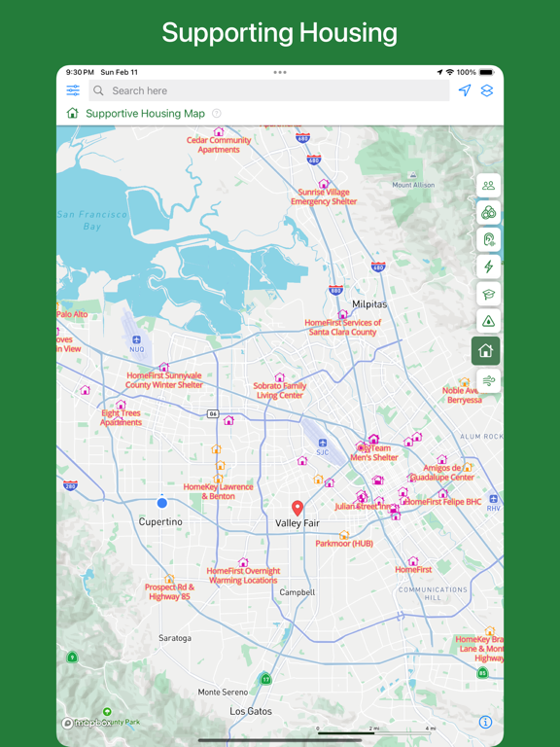This screenshot has width=560, height=747.
Task: Select Prospect Rd & Highway 85 marker
Action: coord(169,579)
